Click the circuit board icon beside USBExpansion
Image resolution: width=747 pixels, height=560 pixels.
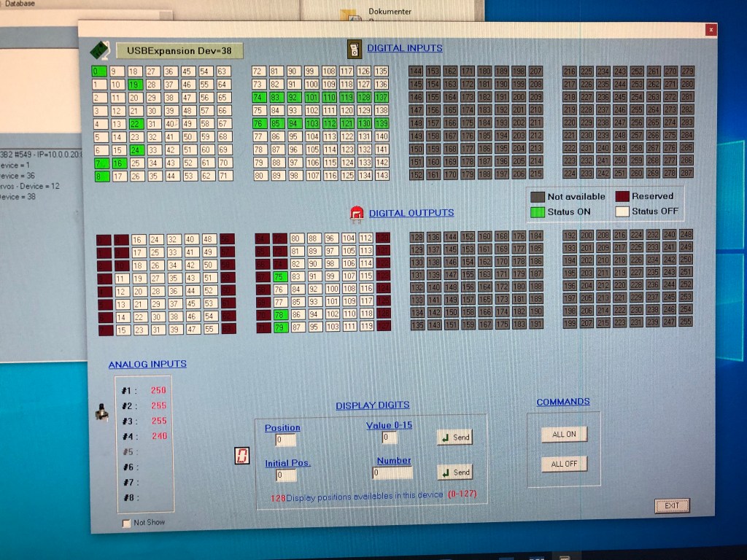click(x=98, y=50)
